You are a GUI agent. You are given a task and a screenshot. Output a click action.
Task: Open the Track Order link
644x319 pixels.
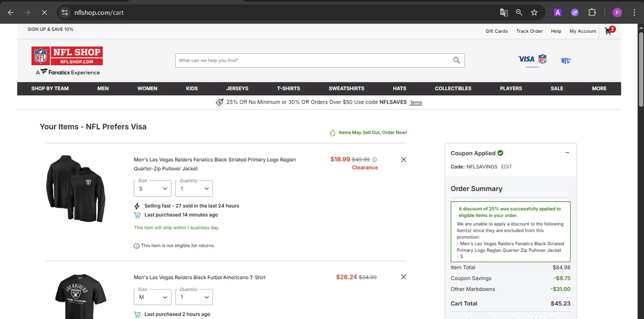pyautogui.click(x=529, y=31)
